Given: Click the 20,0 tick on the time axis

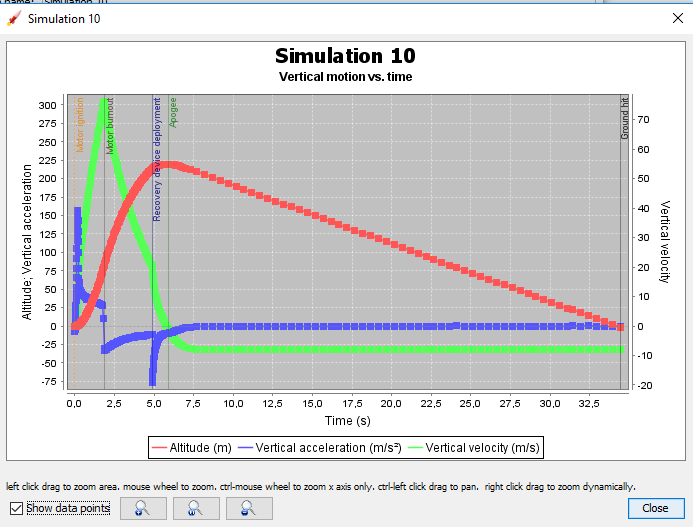Looking at the screenshot, I should (x=391, y=404).
